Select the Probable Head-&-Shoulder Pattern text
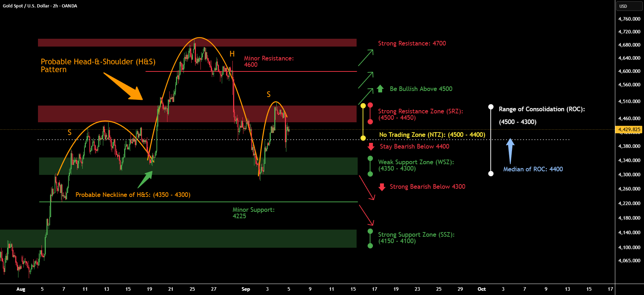This screenshot has width=644, height=295. pyautogui.click(x=98, y=66)
